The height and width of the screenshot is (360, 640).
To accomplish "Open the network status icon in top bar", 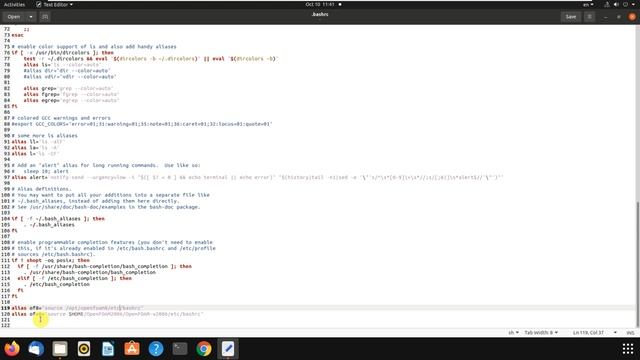I will [x=607, y=4].
